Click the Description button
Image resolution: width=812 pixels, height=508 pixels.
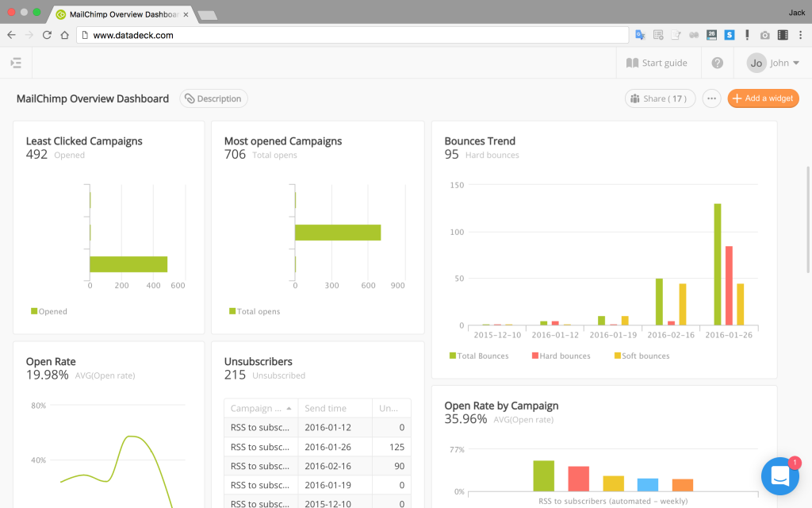[213, 98]
